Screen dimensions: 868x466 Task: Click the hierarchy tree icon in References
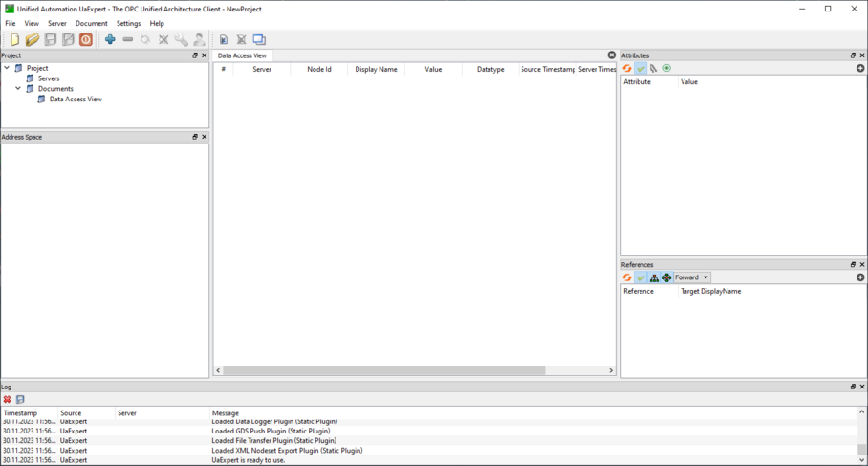tap(654, 277)
